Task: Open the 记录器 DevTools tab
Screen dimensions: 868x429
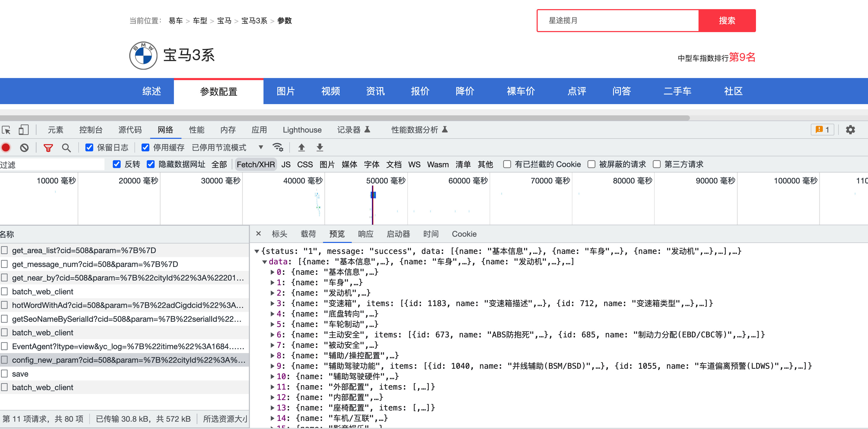Action: [x=354, y=130]
